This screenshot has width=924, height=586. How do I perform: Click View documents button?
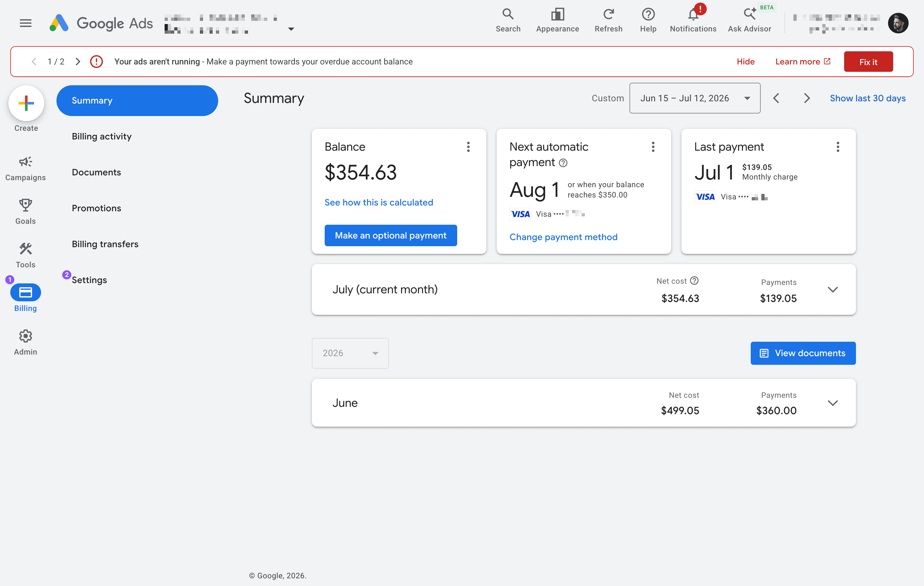803,353
